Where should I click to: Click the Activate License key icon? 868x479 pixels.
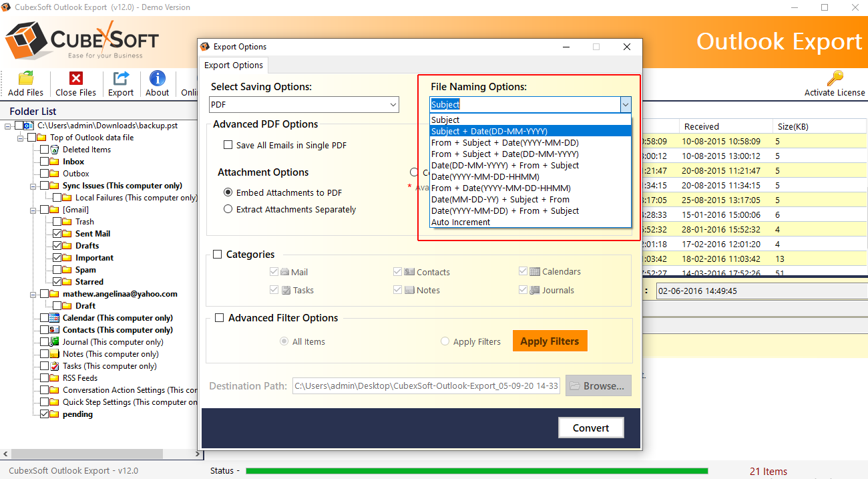[x=835, y=77]
